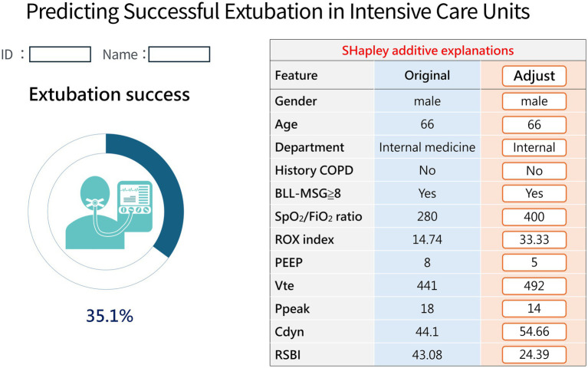Click the Adjust button
Viewport: 588px width, 368px height.
tap(534, 76)
